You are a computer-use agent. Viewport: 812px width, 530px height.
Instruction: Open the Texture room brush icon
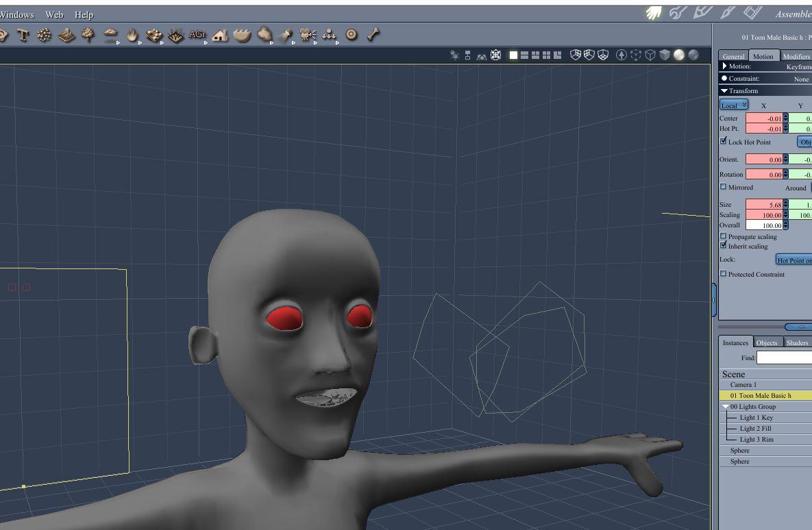(728, 12)
